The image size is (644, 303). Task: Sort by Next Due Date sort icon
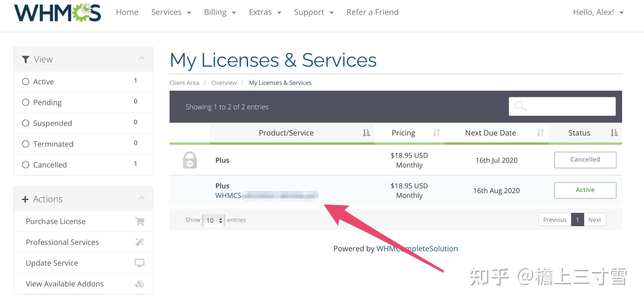point(540,133)
